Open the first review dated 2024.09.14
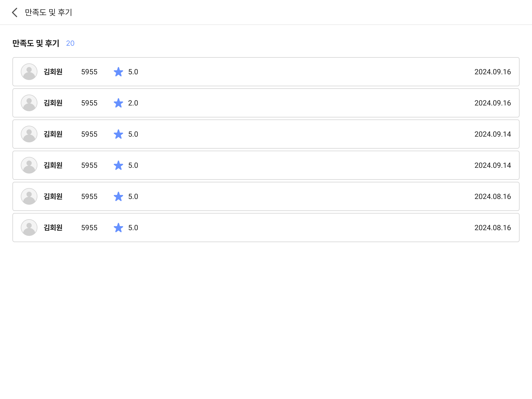Image resolution: width=532 pixels, height=399 pixels. 266,134
